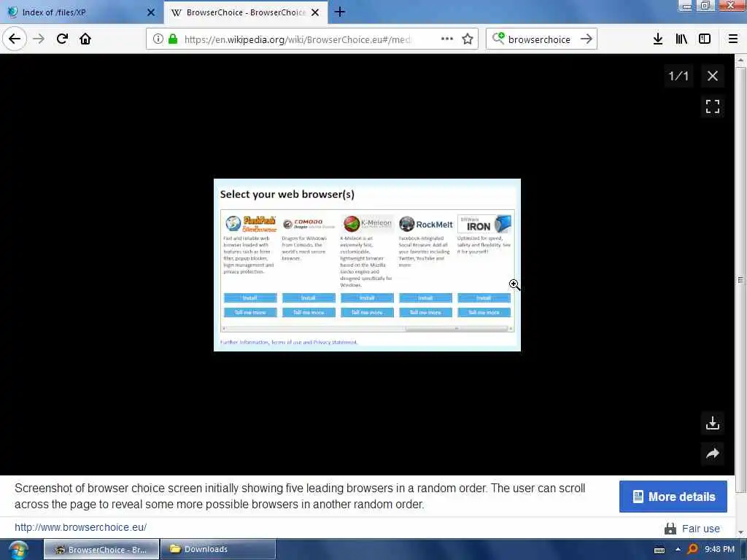Click the forward navigation arrow

39,39
